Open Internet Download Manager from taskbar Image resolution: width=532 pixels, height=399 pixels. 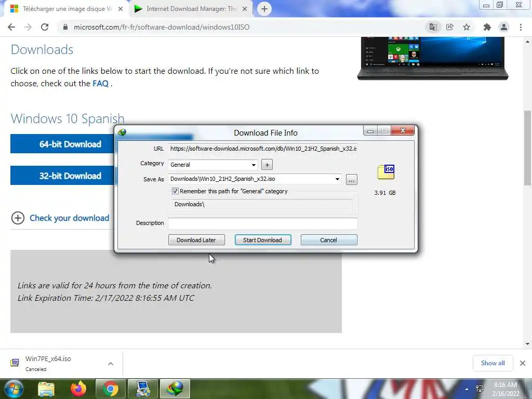175,389
